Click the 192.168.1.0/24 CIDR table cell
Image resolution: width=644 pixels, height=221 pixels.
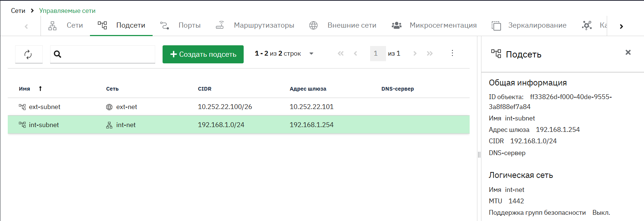click(x=221, y=125)
